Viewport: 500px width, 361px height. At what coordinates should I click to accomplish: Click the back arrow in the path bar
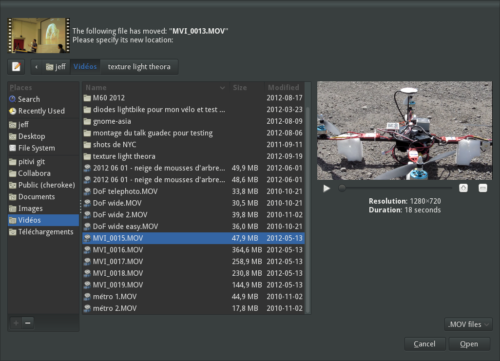tap(36, 67)
